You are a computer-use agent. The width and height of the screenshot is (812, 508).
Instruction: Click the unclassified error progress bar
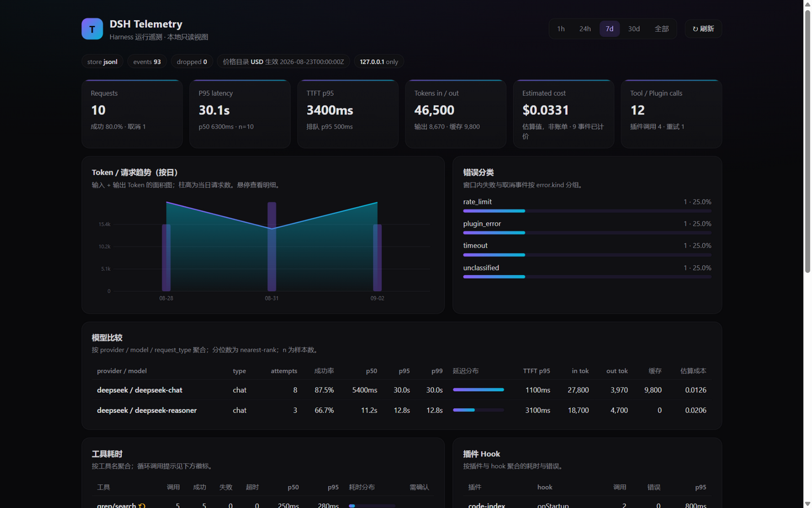[x=587, y=277]
